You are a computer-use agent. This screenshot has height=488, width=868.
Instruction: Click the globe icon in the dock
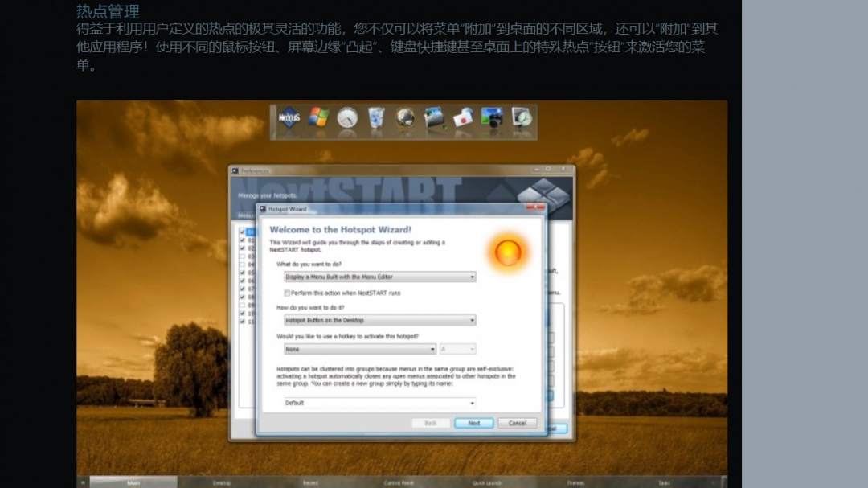click(404, 118)
